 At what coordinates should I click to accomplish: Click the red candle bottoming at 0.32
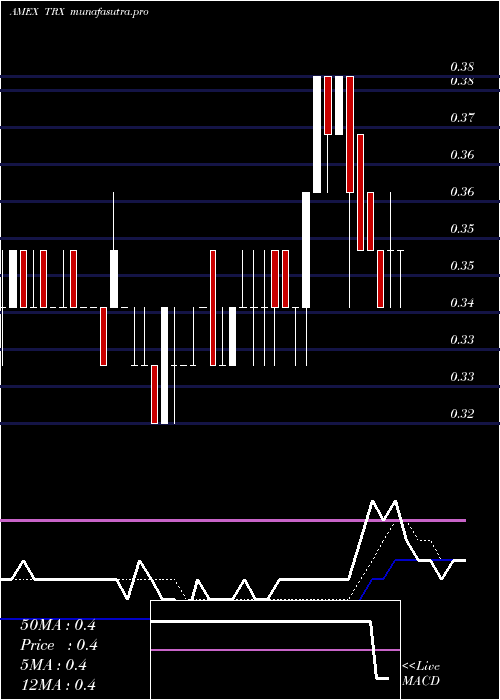tap(154, 394)
